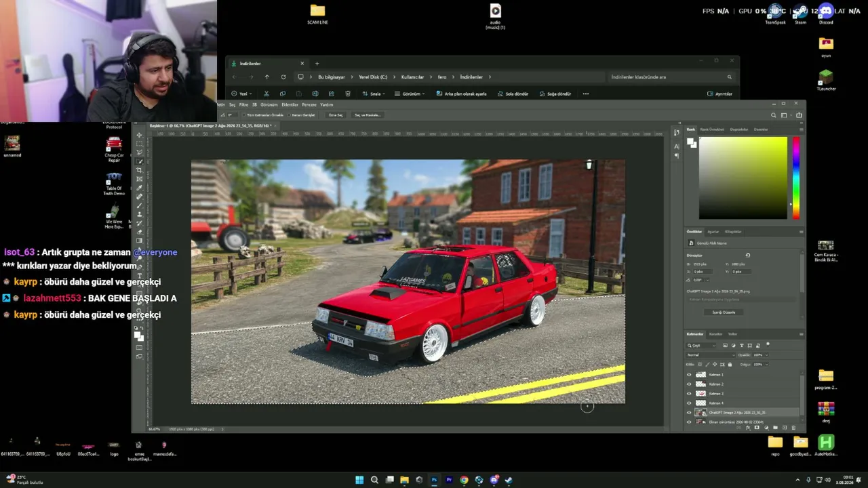Open the Dolgu fill dropdown arrow
Viewport: 868px width, 488px height.
point(767,365)
